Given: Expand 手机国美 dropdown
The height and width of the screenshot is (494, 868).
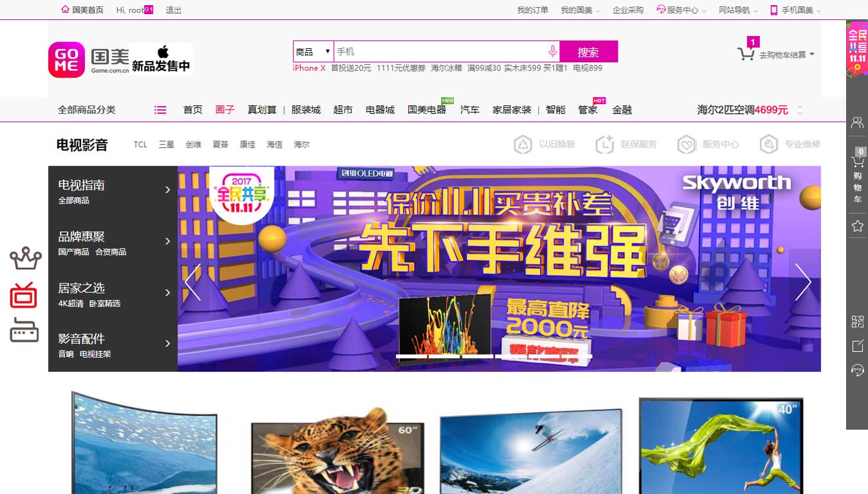Looking at the screenshot, I should click(796, 10).
